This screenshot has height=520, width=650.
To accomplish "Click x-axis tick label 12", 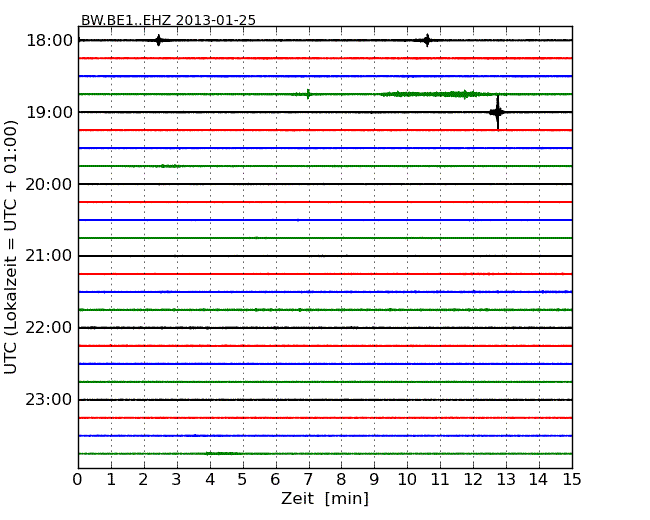I will pyautogui.click(x=473, y=479).
